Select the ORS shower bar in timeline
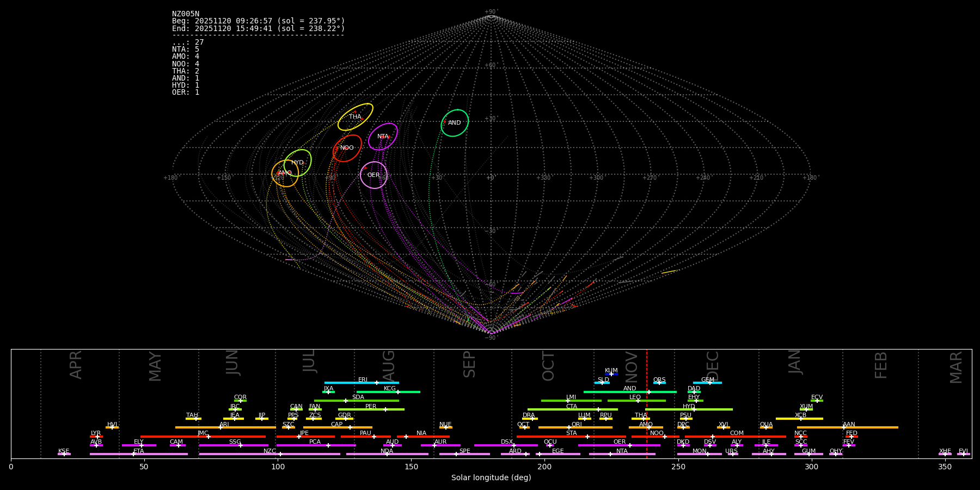This screenshot has height=490, width=980. pyautogui.click(x=659, y=383)
